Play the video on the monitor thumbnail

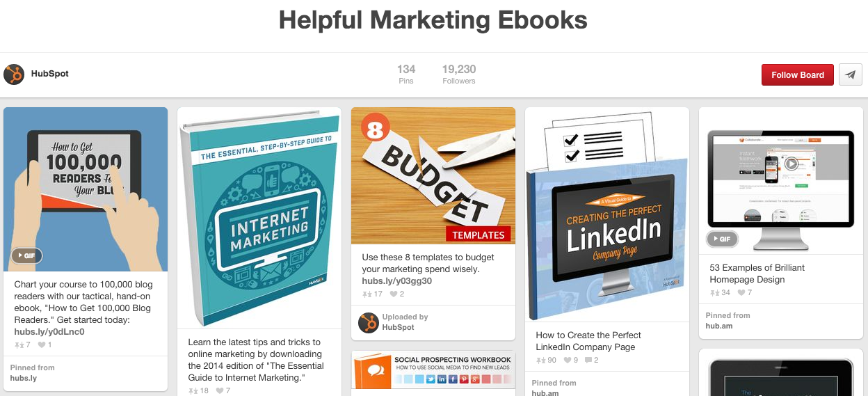click(x=791, y=164)
